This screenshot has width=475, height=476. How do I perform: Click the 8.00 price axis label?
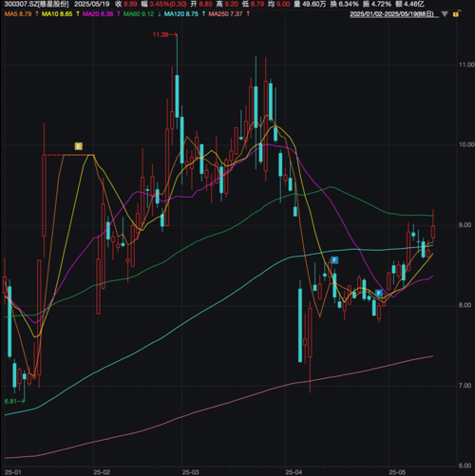click(x=465, y=305)
